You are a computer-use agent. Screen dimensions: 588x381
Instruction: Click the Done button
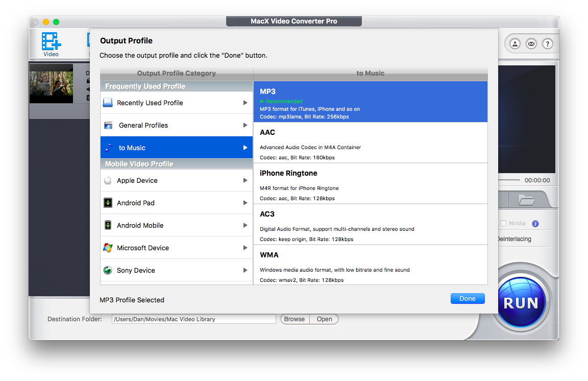[467, 298]
